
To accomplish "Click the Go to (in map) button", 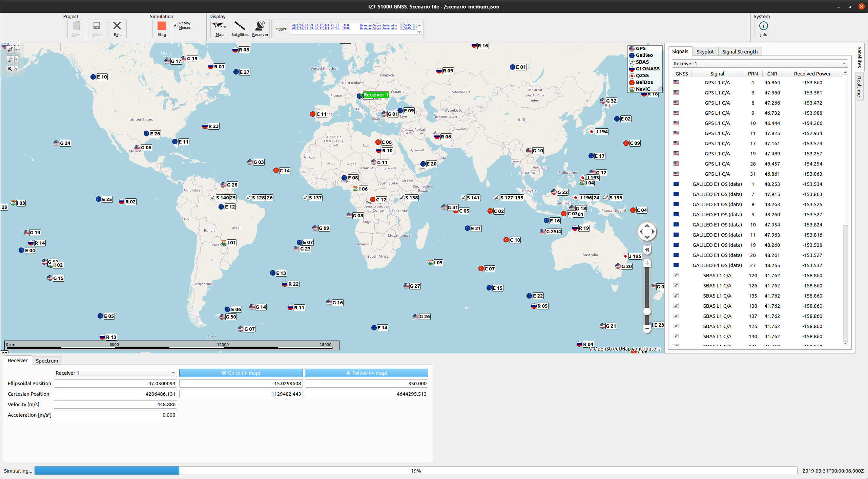I will (x=241, y=373).
